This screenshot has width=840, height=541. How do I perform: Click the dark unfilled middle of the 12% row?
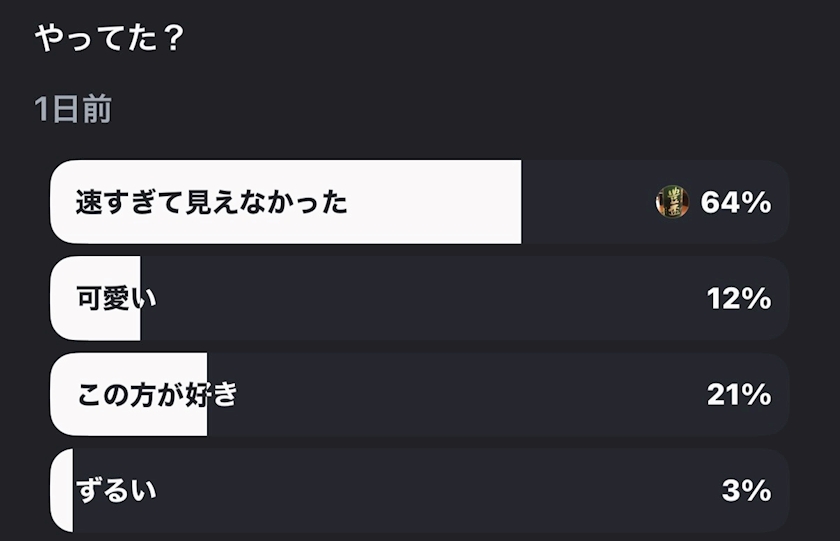pyautogui.click(x=420, y=298)
